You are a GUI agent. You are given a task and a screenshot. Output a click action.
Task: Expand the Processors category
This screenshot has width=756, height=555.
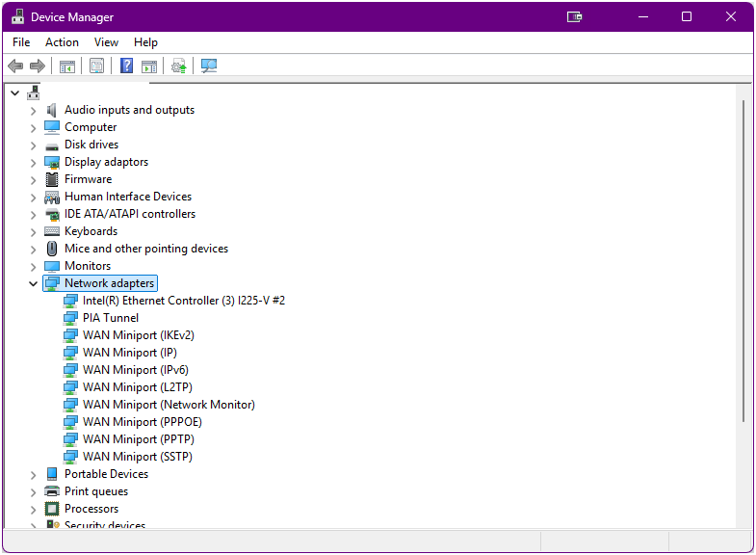click(x=33, y=510)
